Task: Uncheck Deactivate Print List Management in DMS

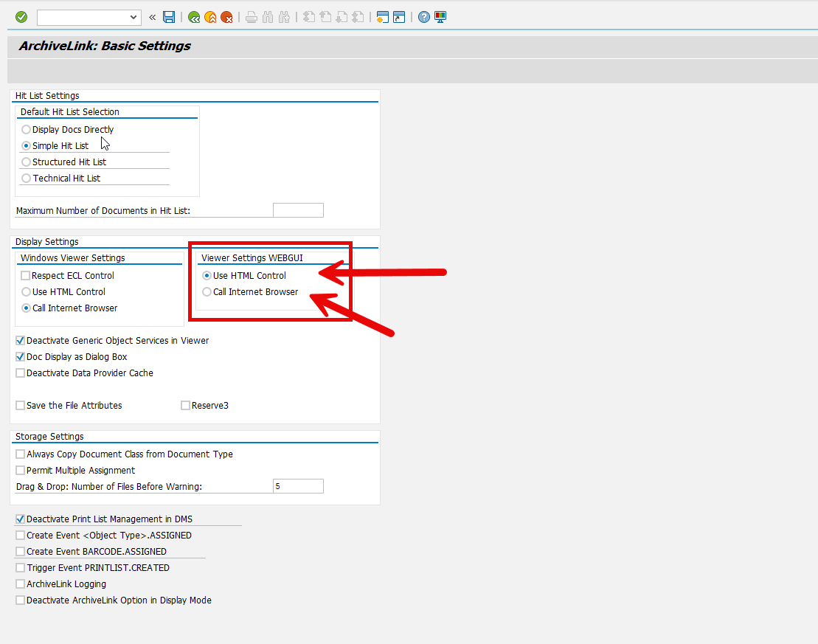Action: 21,519
